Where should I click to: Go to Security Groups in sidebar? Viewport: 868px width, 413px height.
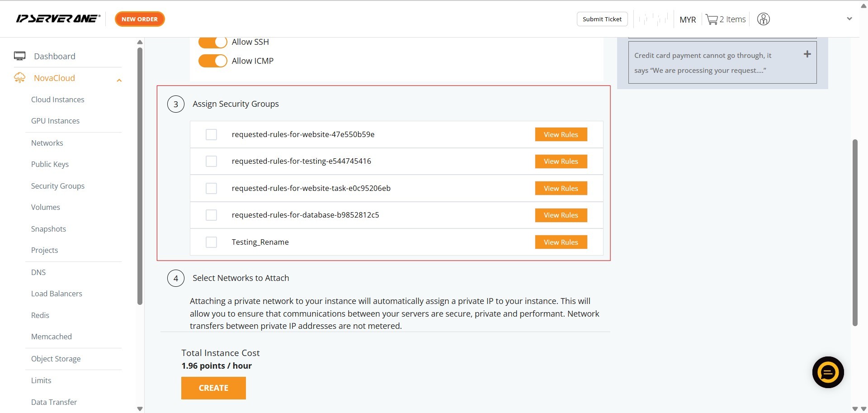58,186
